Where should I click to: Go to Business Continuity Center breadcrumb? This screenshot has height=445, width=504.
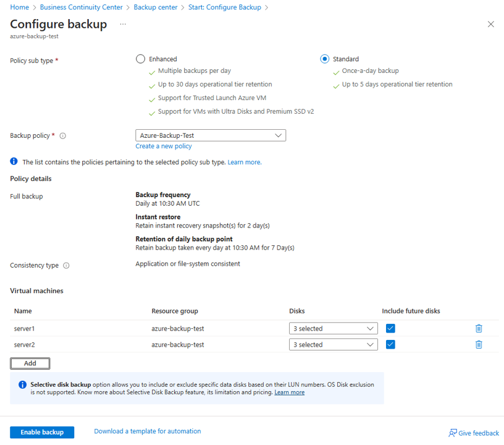(x=81, y=8)
